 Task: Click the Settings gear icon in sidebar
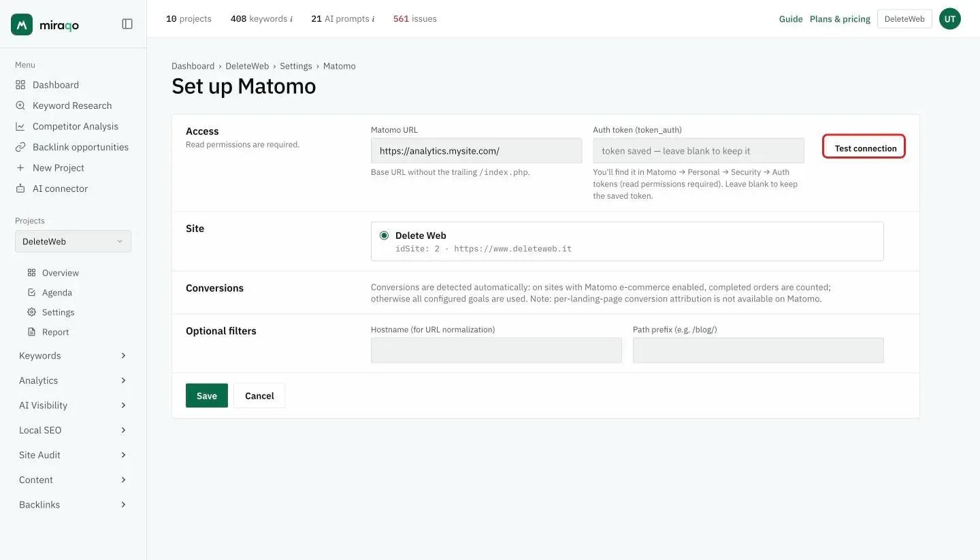click(31, 312)
